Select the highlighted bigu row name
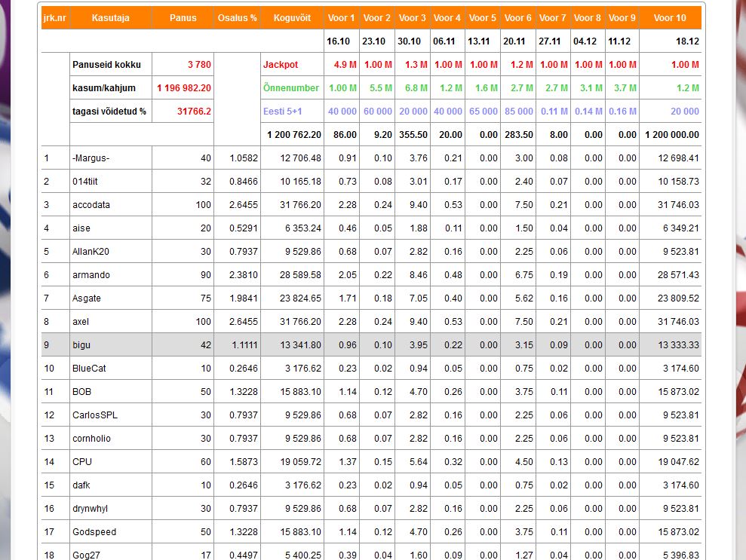The image size is (746, 560). (81, 345)
